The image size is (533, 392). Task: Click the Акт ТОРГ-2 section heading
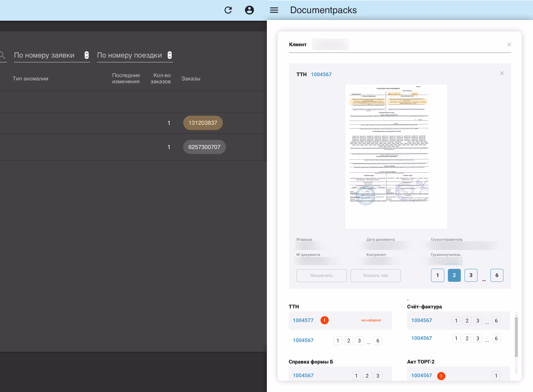(421, 362)
